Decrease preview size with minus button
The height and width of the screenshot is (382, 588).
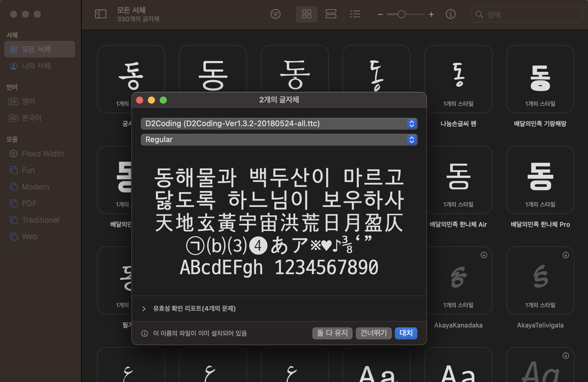380,14
